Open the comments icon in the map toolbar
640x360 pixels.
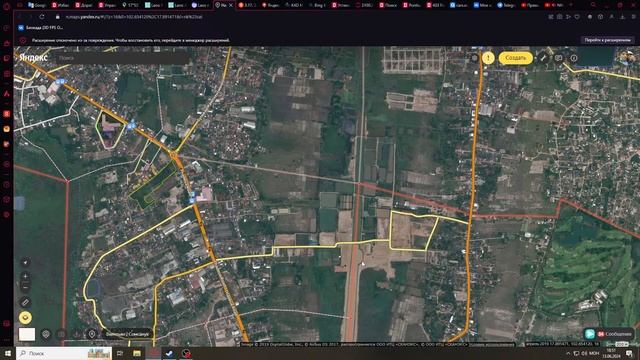[x=558, y=58]
